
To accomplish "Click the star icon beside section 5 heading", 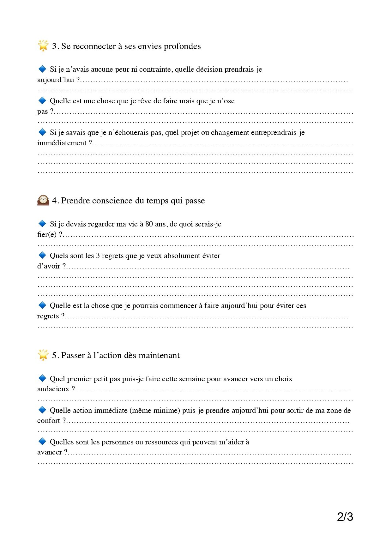I will [43, 355].
